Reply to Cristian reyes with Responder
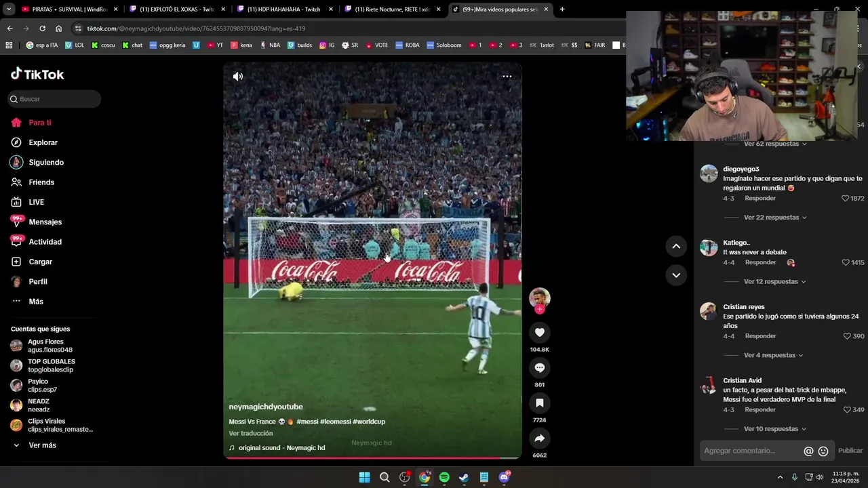This screenshot has height=488, width=868. 760,336
